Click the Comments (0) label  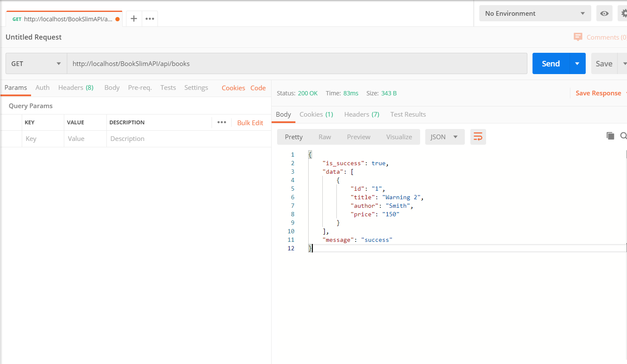coord(607,37)
